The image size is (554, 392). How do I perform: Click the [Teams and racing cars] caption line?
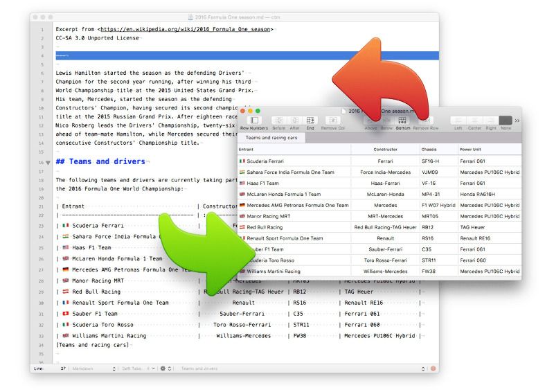pos(93,345)
